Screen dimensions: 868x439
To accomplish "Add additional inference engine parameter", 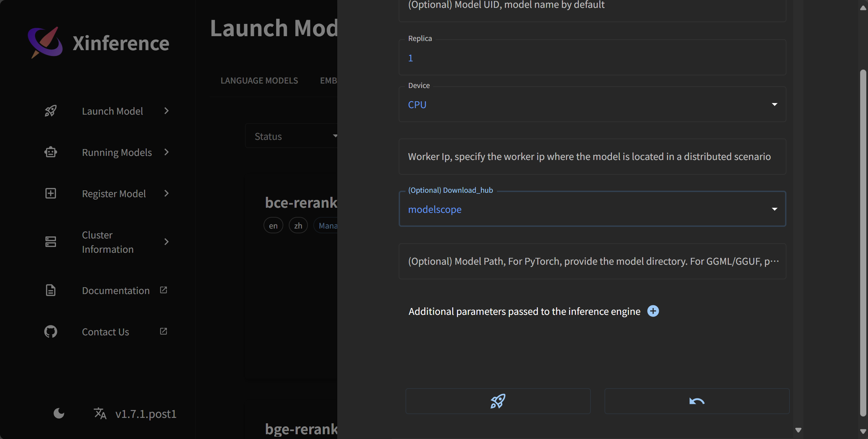I will click(653, 311).
